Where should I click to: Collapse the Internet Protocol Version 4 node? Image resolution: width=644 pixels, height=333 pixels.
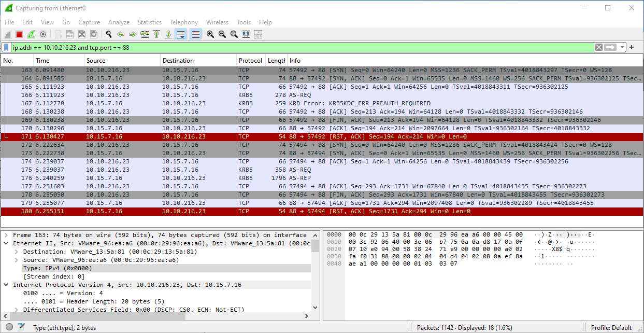[x=6, y=285]
